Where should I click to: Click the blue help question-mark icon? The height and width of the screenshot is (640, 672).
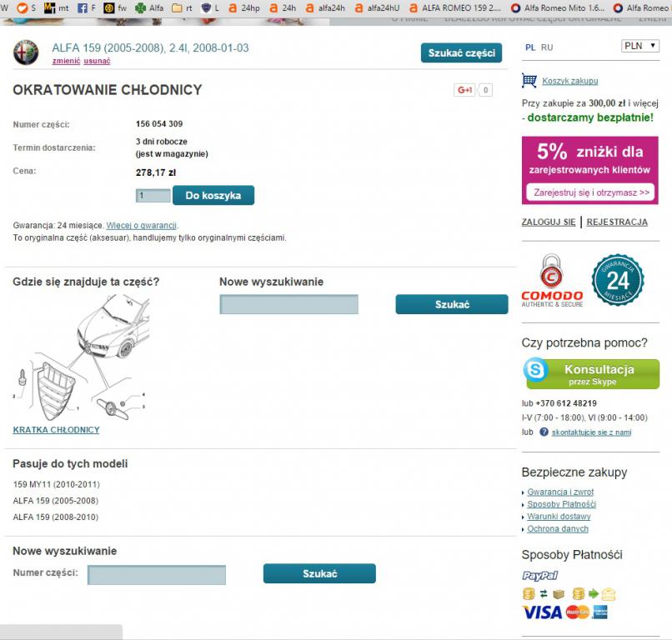[x=544, y=432]
